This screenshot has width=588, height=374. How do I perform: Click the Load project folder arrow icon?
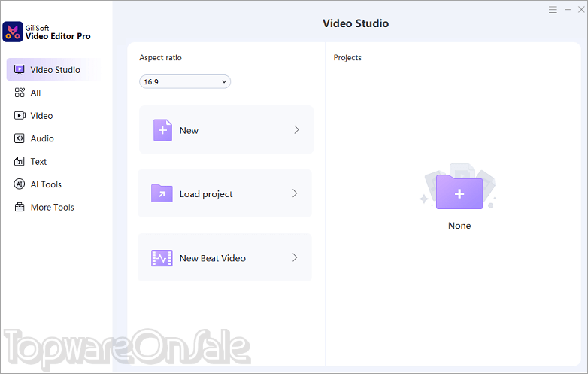[x=162, y=193]
